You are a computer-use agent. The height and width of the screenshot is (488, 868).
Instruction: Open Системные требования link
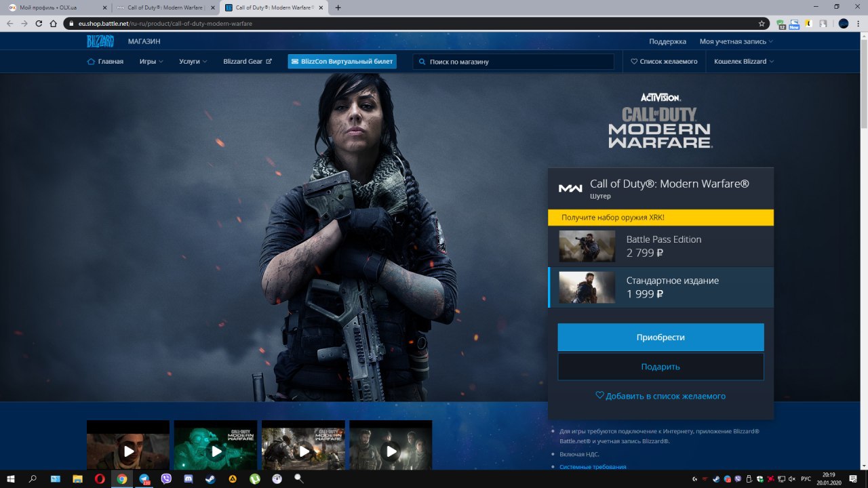point(593,467)
